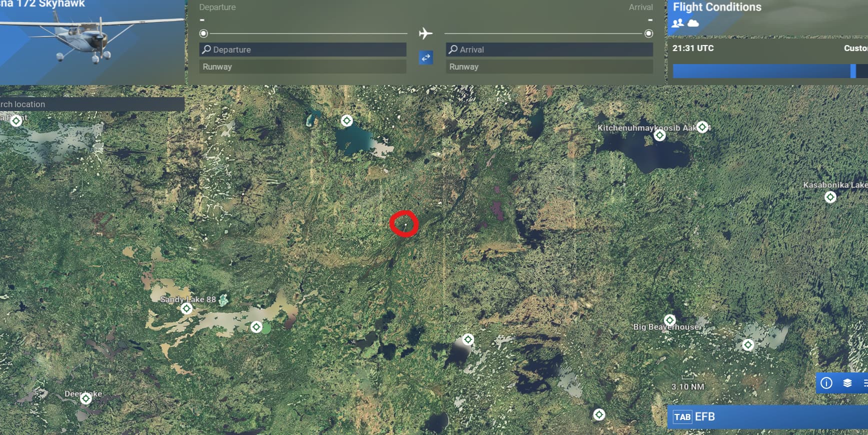
Task: Select the Sandy Lake 88 airport marker
Action: click(187, 308)
